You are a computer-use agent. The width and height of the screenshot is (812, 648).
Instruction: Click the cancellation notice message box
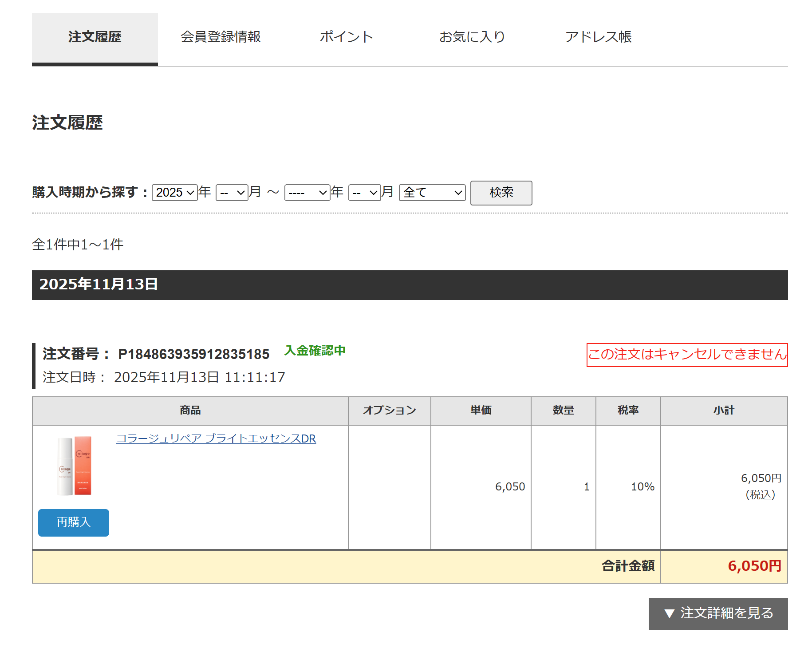687,355
